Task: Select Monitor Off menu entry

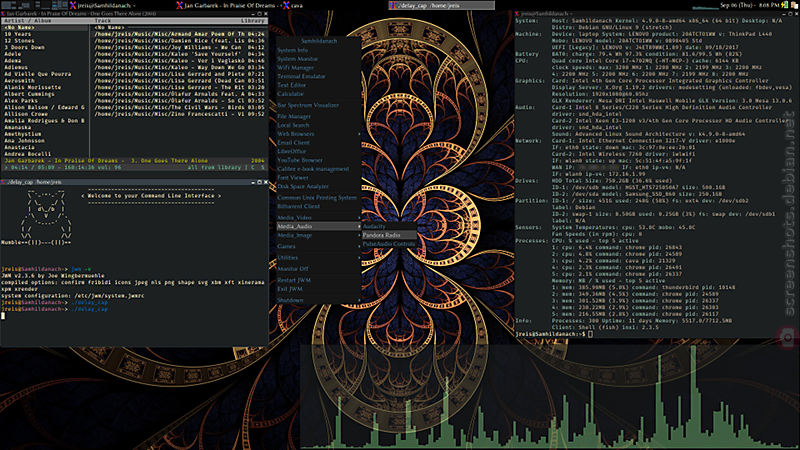Action: click(x=318, y=268)
